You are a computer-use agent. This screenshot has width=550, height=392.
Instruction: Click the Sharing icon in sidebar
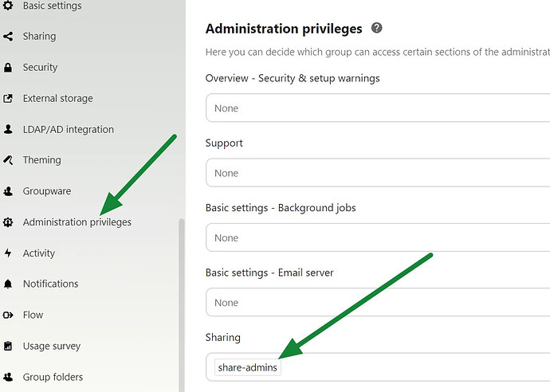[x=8, y=37]
